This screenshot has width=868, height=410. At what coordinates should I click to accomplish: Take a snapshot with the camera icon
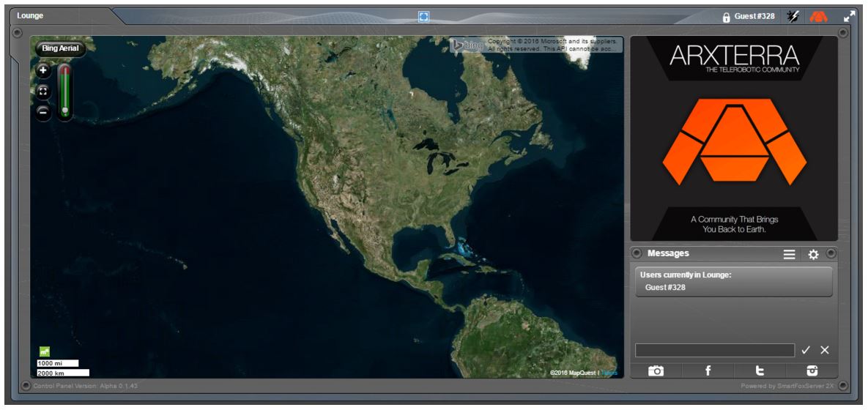(x=656, y=370)
